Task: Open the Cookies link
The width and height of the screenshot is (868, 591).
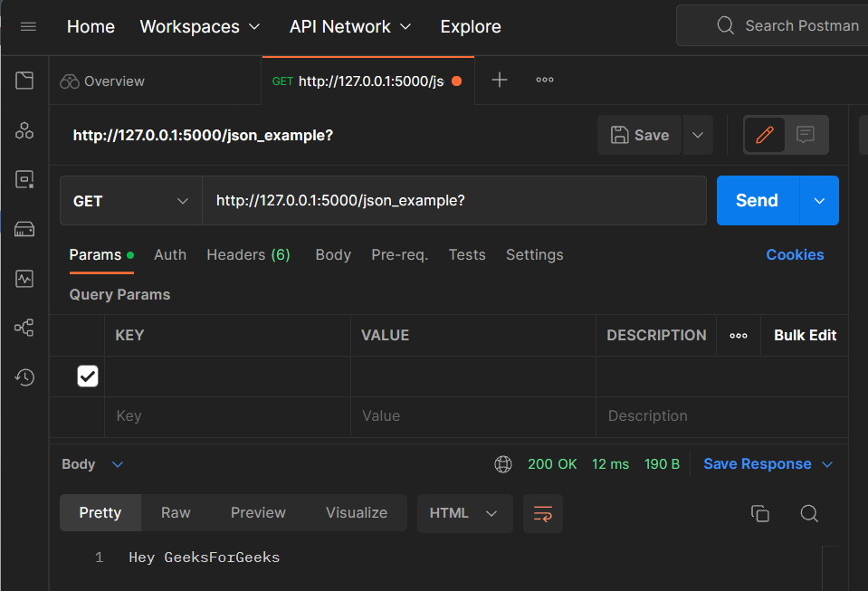Action: pos(795,255)
